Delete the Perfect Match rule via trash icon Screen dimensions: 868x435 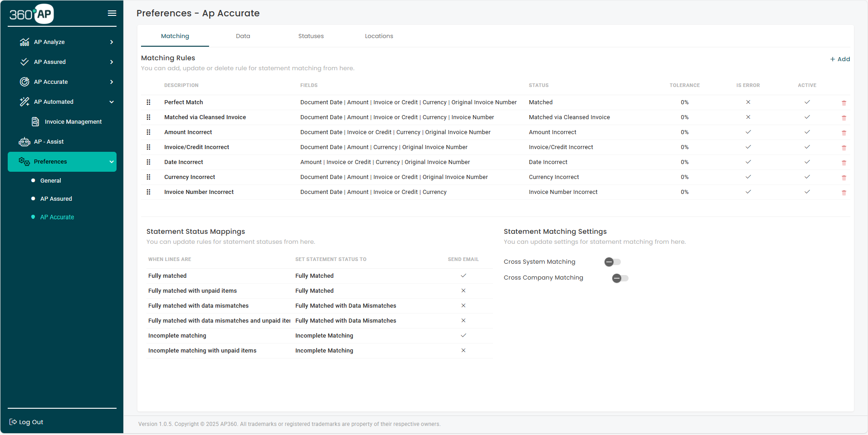pyautogui.click(x=844, y=102)
